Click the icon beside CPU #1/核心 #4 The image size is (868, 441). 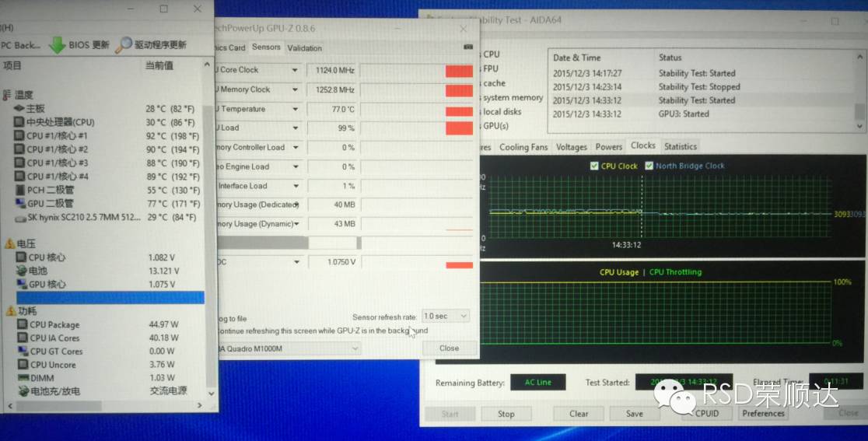tap(19, 176)
